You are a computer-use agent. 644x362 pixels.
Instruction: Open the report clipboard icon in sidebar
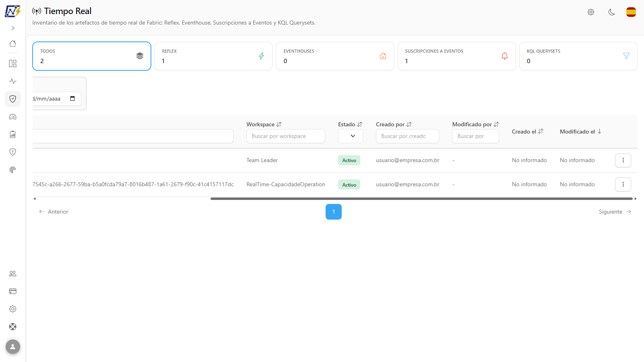click(13, 134)
